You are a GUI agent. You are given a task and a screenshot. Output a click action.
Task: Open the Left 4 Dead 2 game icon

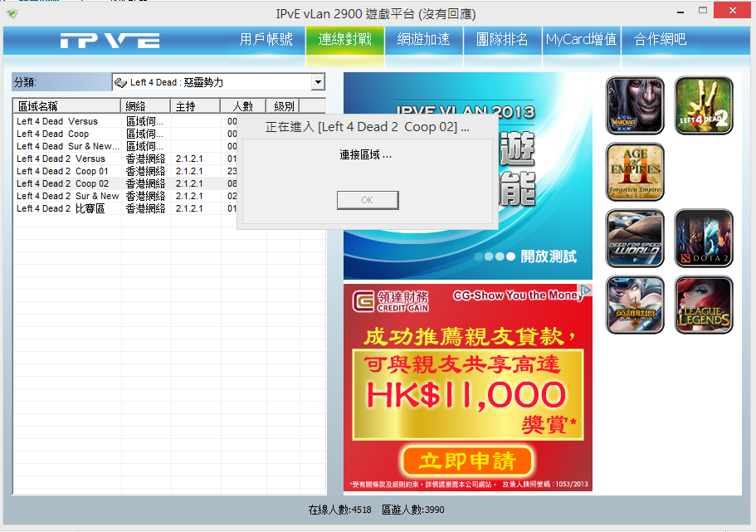tap(704, 105)
